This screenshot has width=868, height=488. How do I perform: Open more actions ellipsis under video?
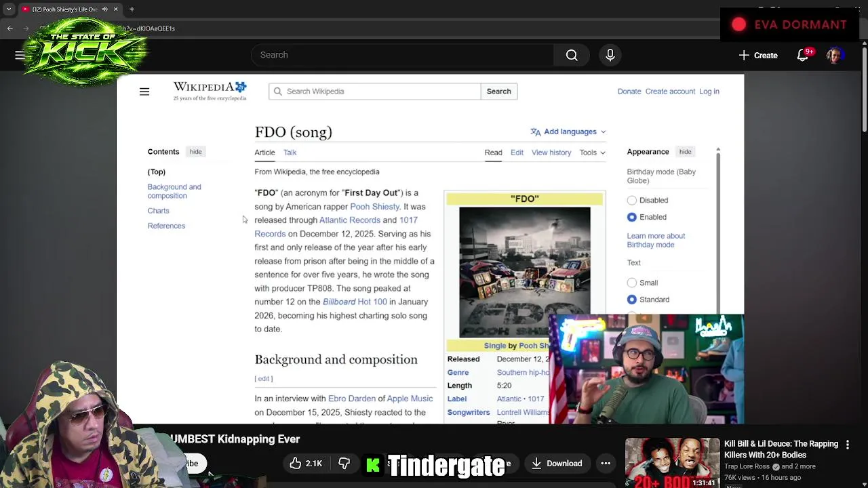pos(606,464)
